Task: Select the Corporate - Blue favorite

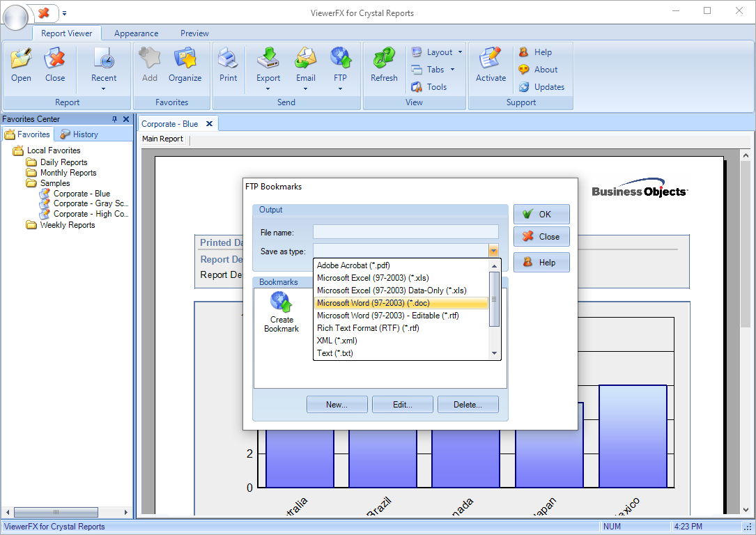Action: tap(75, 193)
